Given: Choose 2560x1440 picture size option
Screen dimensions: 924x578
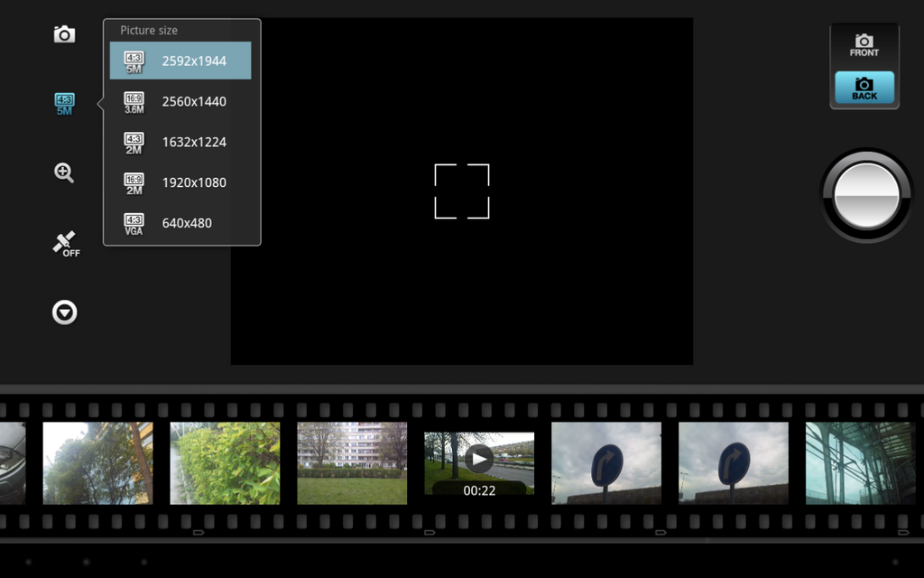Looking at the screenshot, I should pos(194,102).
